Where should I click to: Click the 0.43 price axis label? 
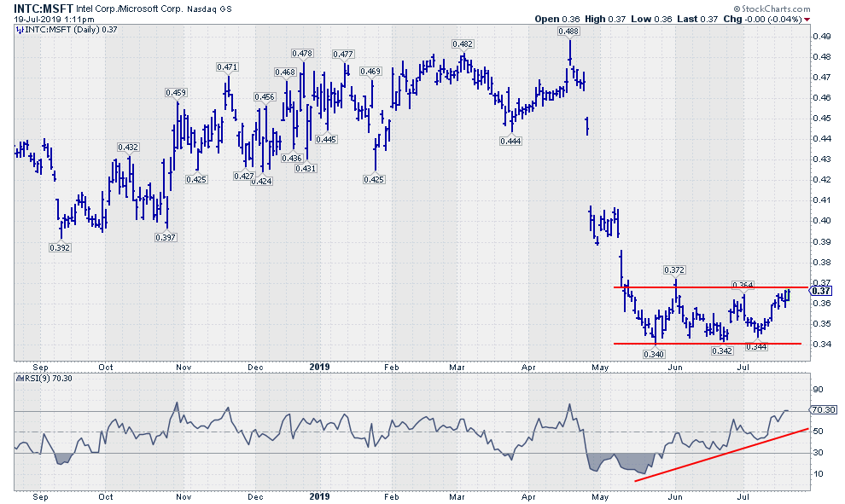click(x=821, y=159)
